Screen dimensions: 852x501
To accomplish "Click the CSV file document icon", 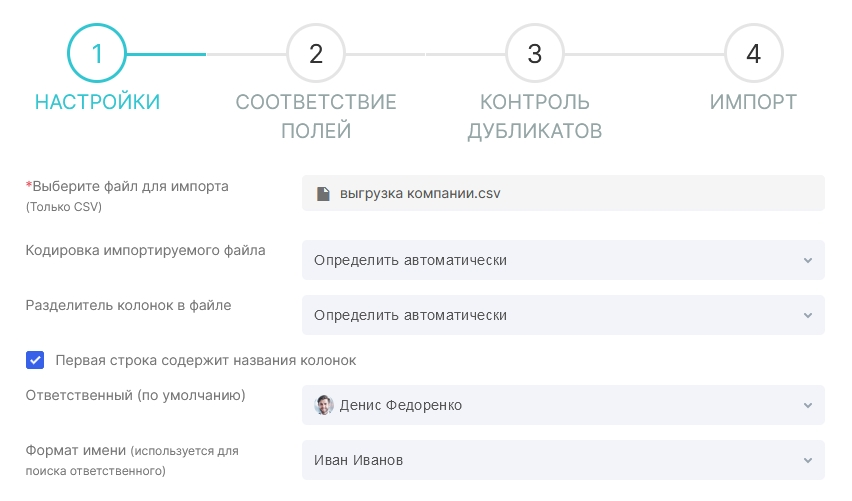I will coord(323,193).
